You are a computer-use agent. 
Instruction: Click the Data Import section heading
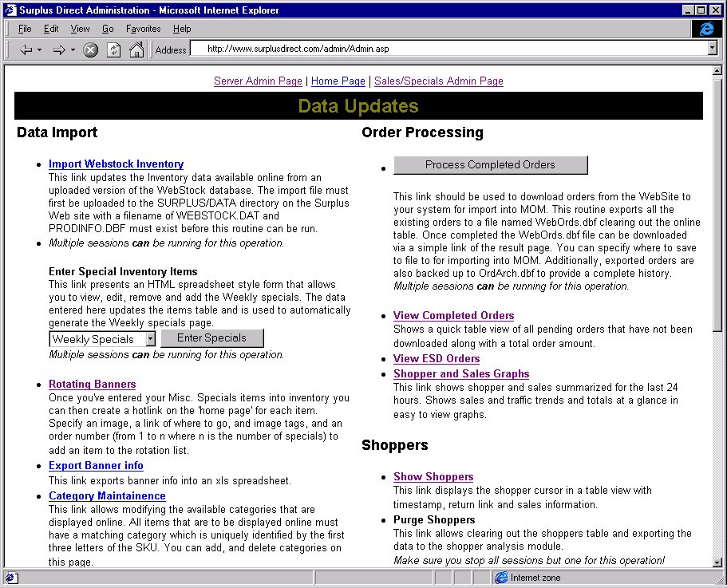pyautogui.click(x=57, y=132)
